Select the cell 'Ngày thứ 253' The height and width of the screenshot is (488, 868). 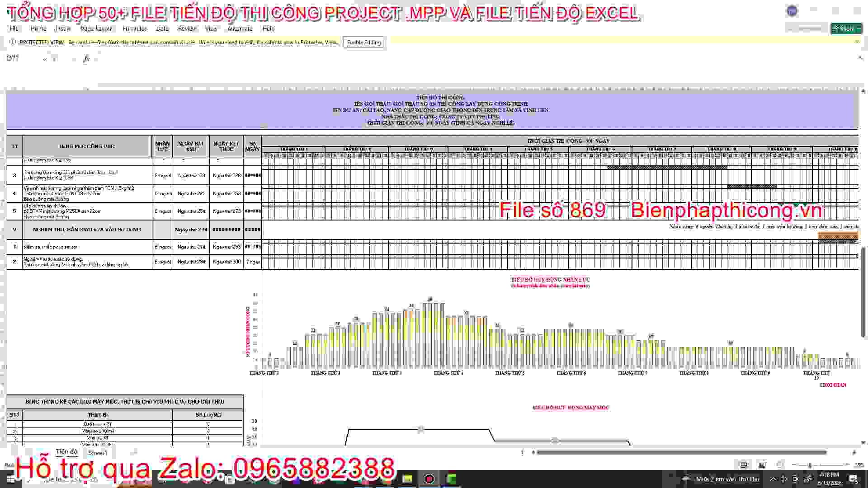click(226, 193)
